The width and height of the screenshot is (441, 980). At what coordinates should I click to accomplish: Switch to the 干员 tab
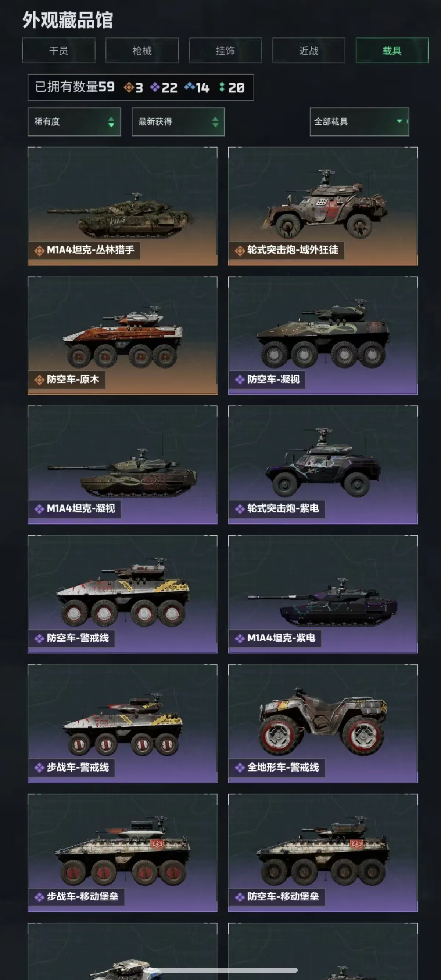[x=59, y=50]
